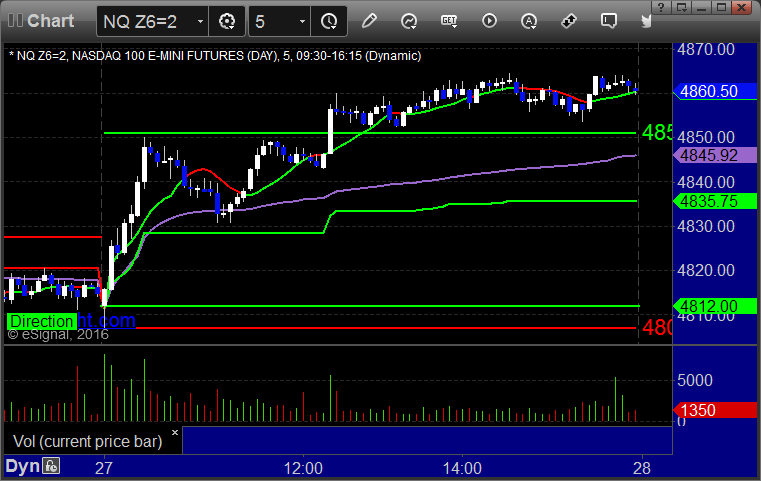
Task: Click the help question mark button
Action: [661, 7]
